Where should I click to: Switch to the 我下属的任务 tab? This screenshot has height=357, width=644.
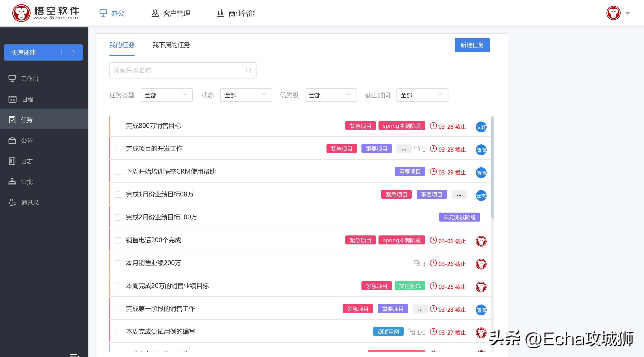click(x=171, y=45)
